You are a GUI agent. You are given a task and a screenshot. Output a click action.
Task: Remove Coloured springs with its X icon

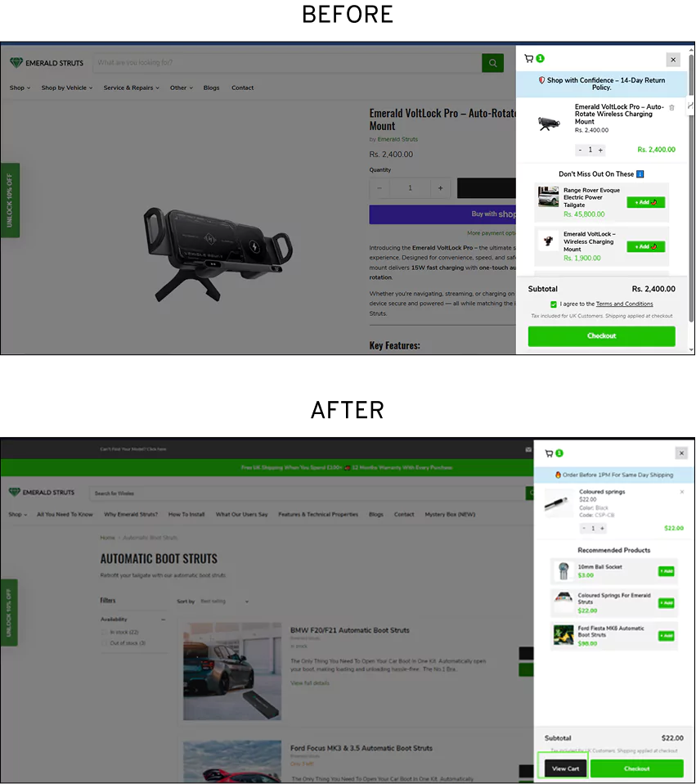coord(682,492)
